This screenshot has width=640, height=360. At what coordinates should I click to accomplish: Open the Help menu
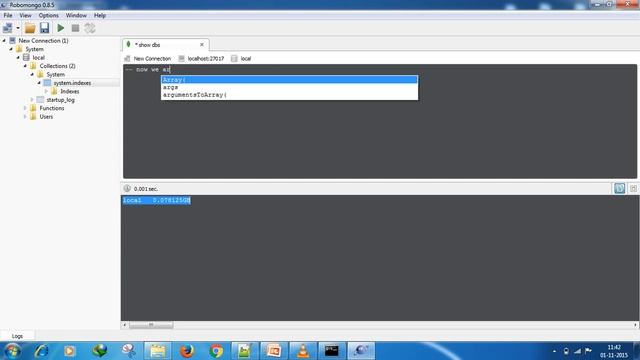[x=100, y=15]
